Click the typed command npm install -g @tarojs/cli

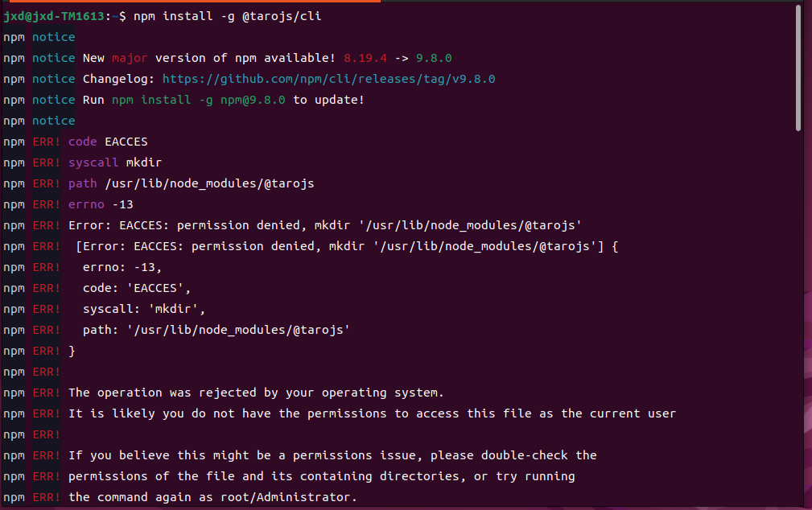(227, 17)
